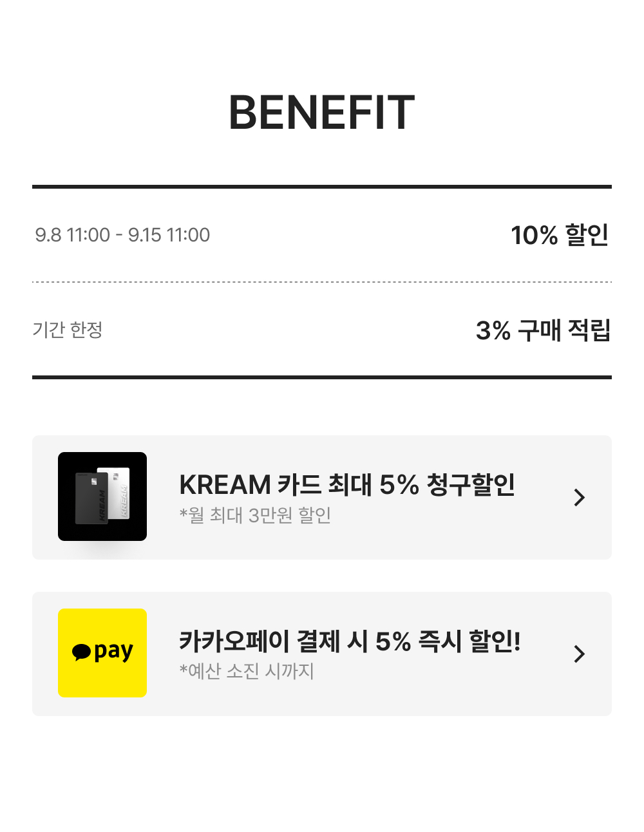Screen dimensions: 644x832
Task: Tap the yellow Kakao Pay logo
Action: (102, 652)
